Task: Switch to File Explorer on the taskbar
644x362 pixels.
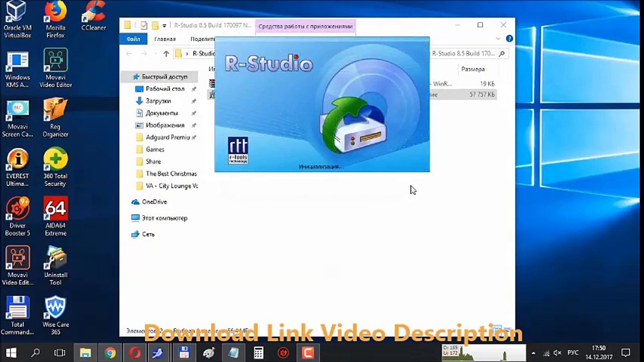Action: [85, 353]
